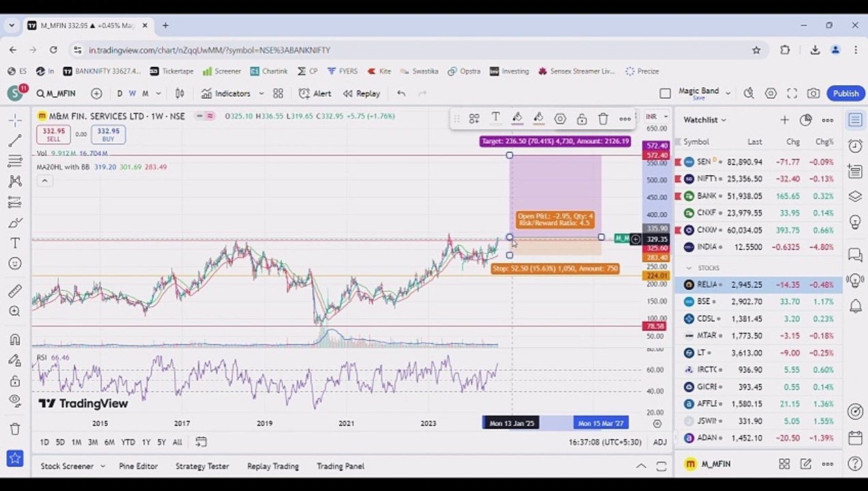
Task: Click the Publish button
Action: click(845, 93)
